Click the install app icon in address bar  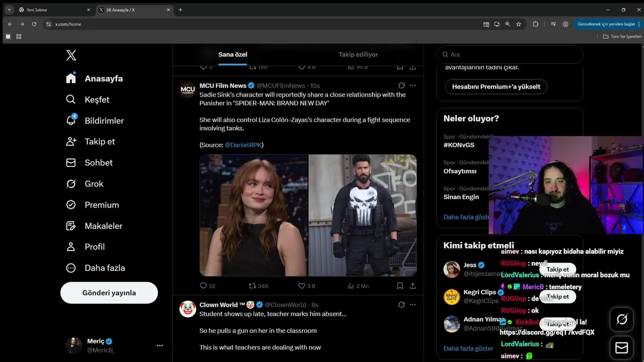(497, 24)
